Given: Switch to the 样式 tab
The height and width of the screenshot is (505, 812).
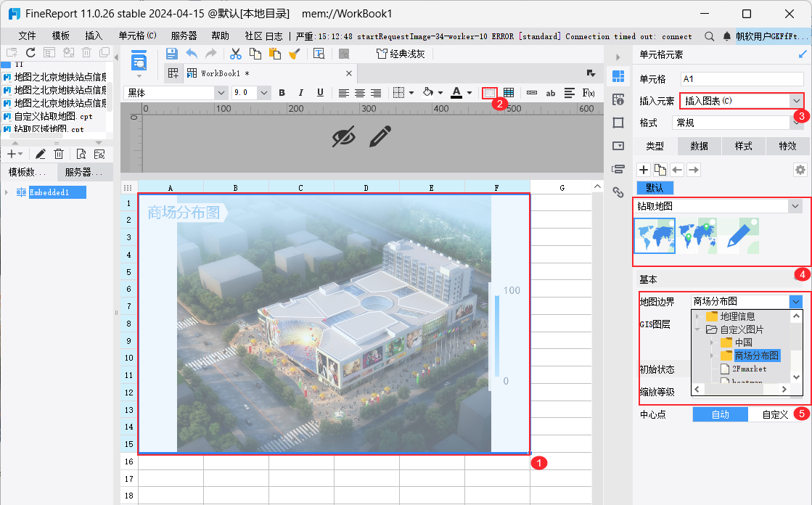Looking at the screenshot, I should tap(743, 146).
